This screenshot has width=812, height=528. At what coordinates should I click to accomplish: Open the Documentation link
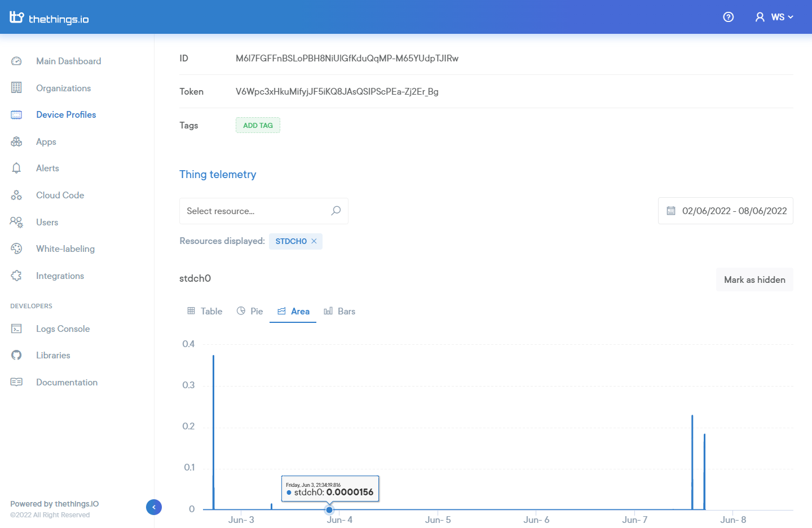click(x=67, y=382)
